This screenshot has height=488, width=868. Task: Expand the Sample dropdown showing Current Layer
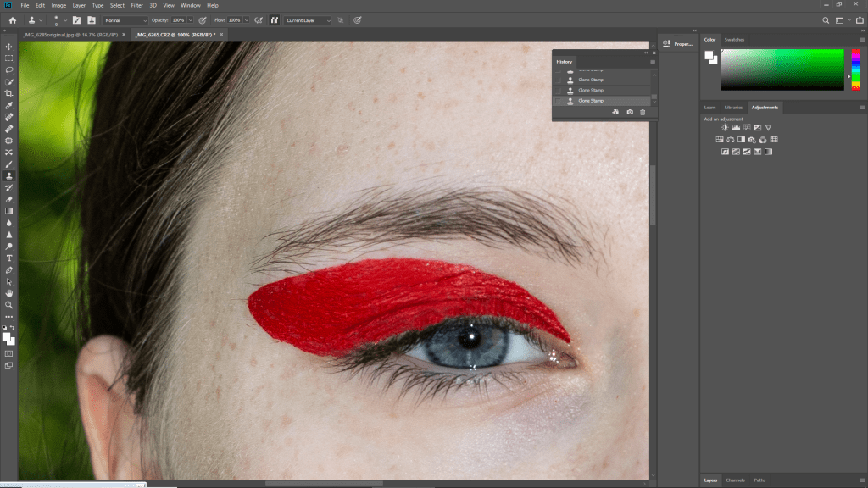pyautogui.click(x=308, y=19)
